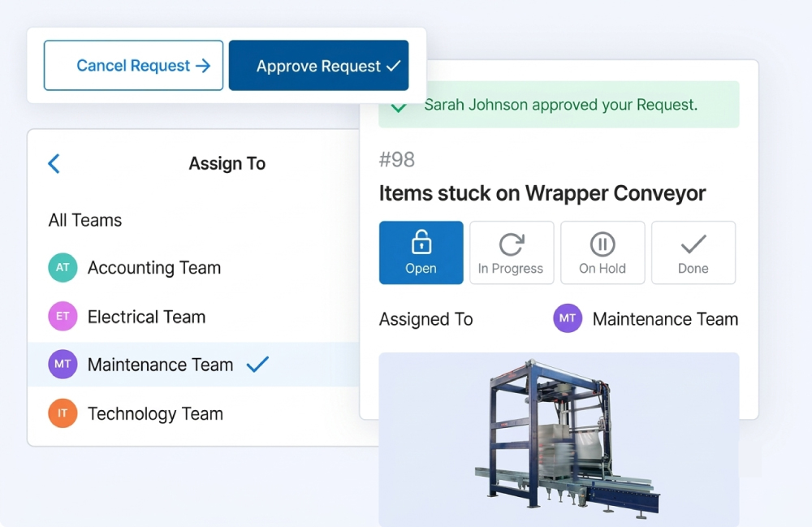The image size is (812, 527).
Task: Open the Maintenance Team assignee name
Action: coord(666,319)
